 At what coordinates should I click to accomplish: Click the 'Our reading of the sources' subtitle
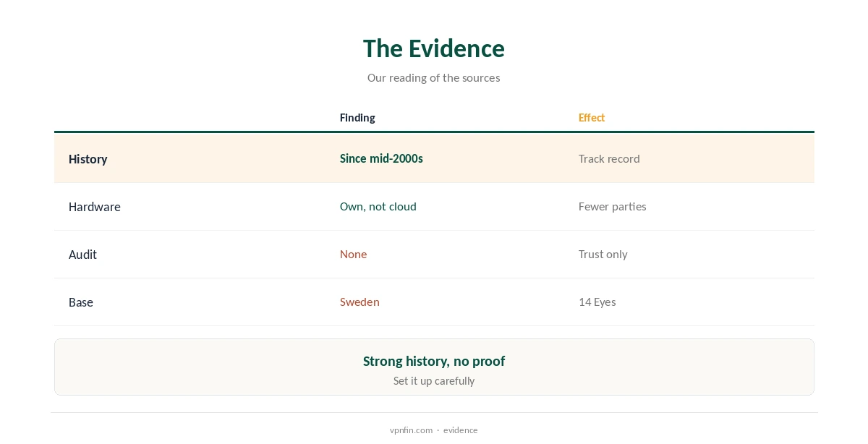434,77
